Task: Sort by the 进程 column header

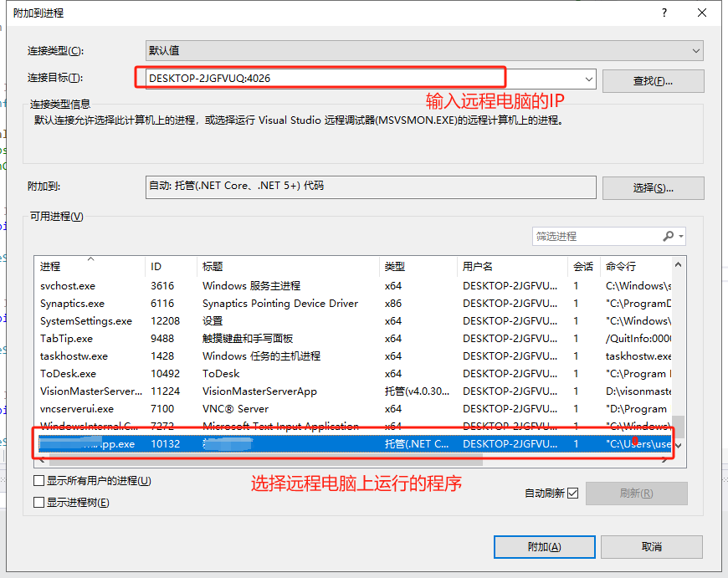Action: (90, 267)
